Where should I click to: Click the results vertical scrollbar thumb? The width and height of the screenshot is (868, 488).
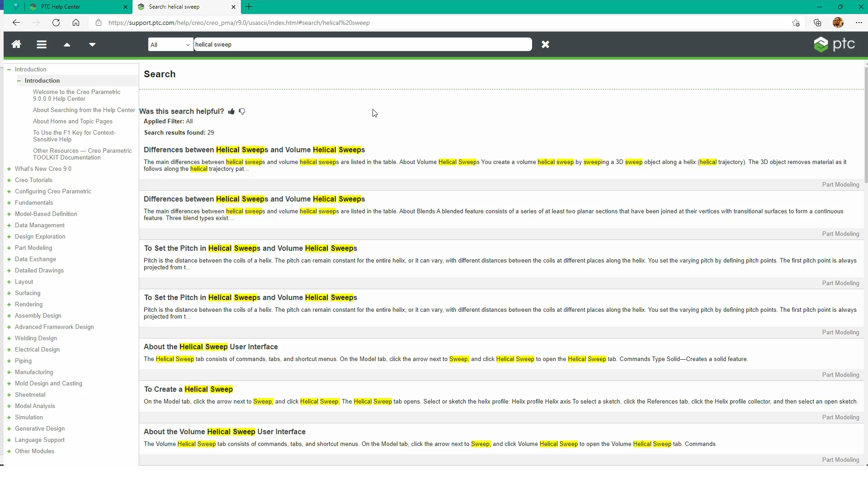pos(866,124)
